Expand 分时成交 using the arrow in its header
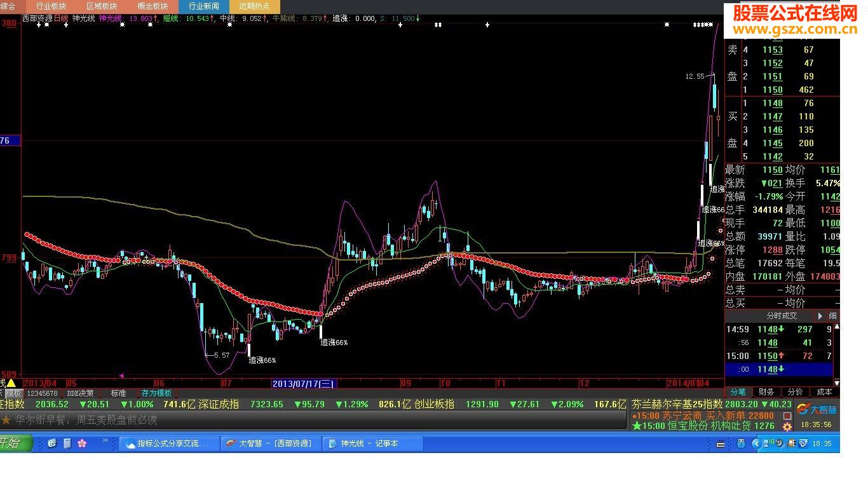The height and width of the screenshot is (488, 868). [820, 316]
